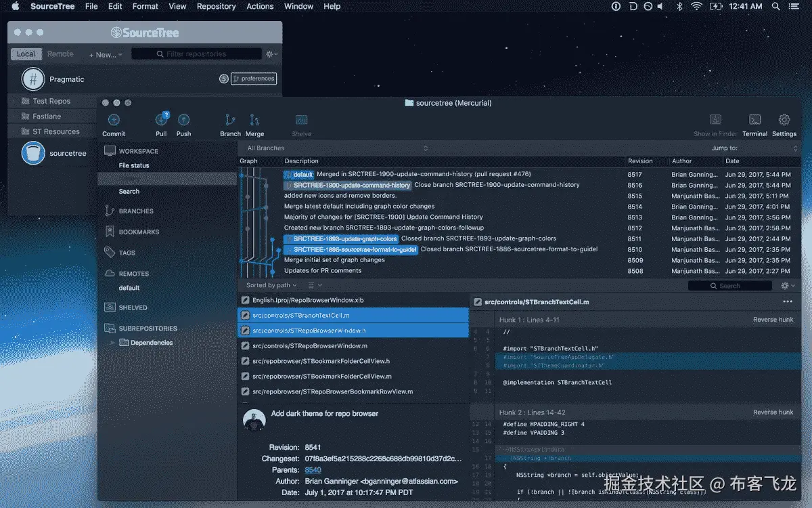
Task: Open Terminal from the toolbar
Action: (755, 120)
